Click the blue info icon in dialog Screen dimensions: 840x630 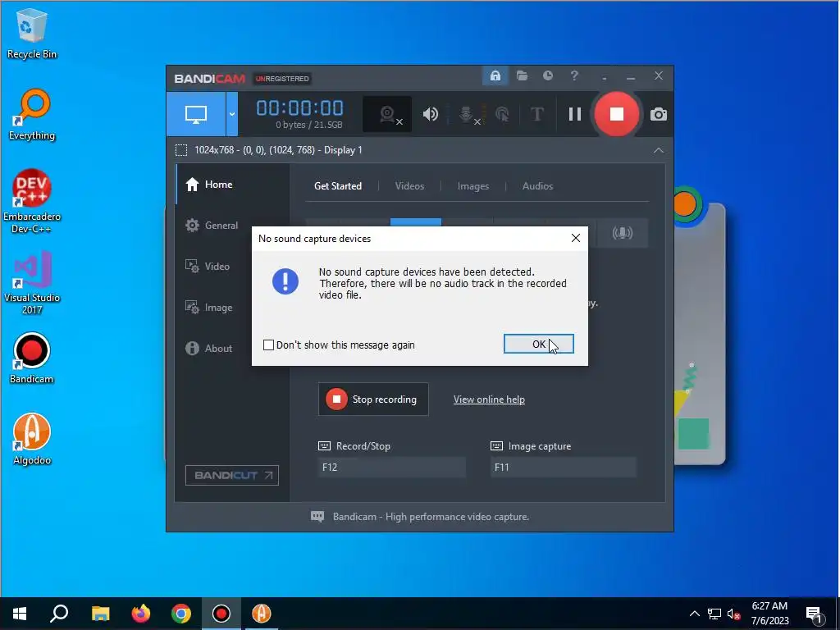click(285, 281)
